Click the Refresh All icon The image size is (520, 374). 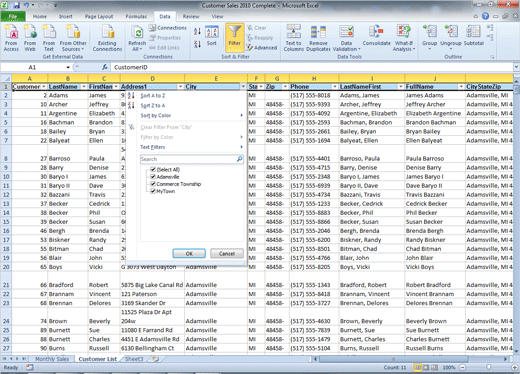[x=137, y=38]
